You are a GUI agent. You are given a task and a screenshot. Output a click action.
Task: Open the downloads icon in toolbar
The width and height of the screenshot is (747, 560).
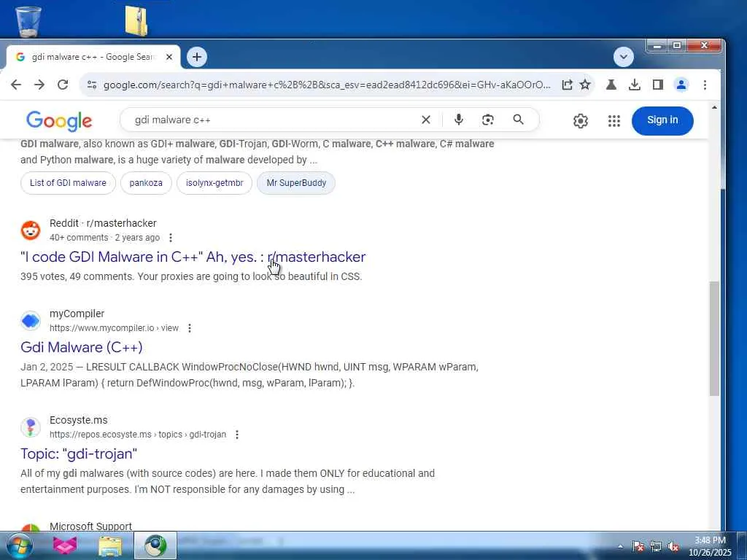[x=635, y=85]
